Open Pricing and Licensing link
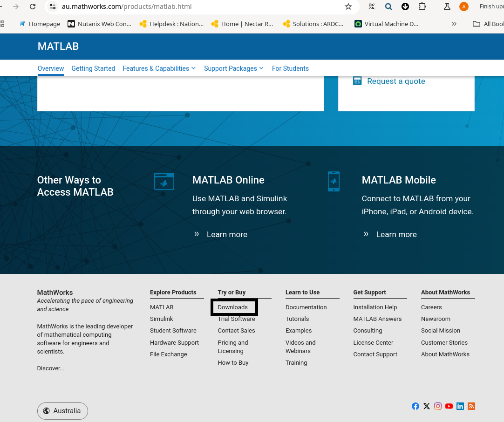This screenshot has height=422, width=504. pos(233,347)
